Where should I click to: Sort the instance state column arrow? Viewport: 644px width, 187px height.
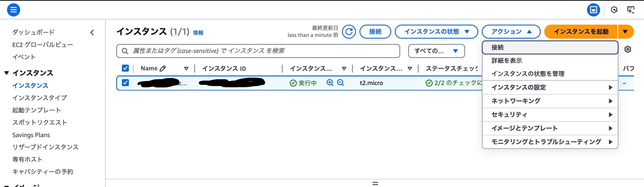pyautogui.click(x=344, y=68)
